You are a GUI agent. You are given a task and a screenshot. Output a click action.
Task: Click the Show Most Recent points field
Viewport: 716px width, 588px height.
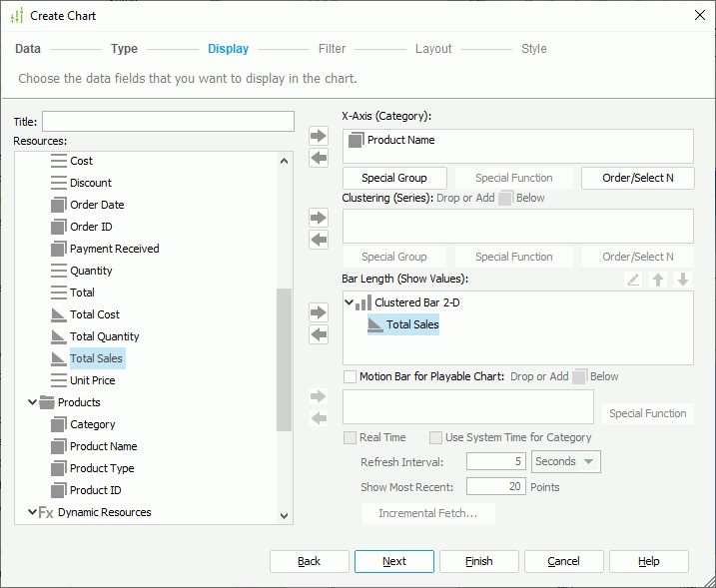(x=496, y=486)
